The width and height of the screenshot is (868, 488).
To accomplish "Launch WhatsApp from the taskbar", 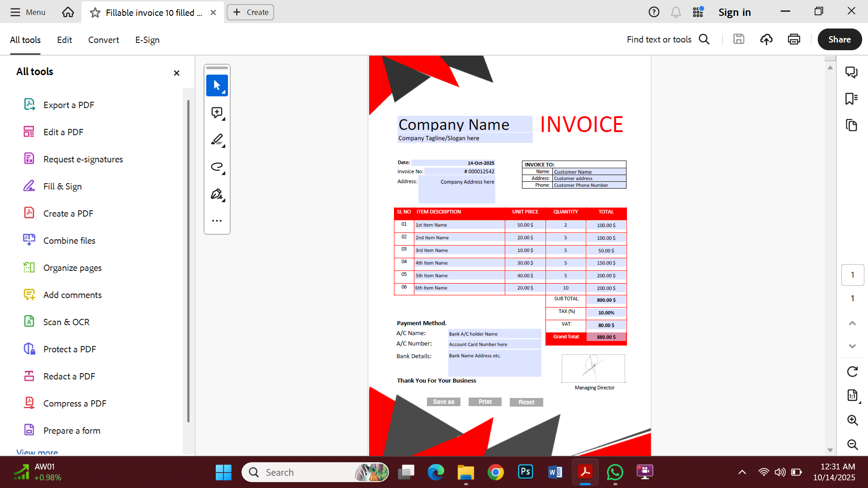I will pyautogui.click(x=615, y=472).
